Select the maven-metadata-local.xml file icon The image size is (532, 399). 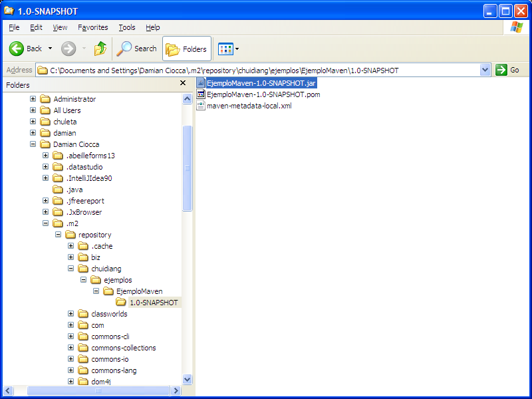coord(201,106)
